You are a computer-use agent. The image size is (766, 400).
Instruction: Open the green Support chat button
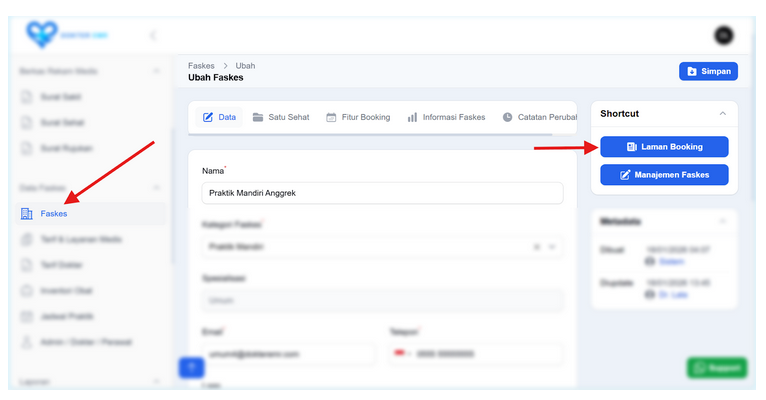click(x=717, y=368)
